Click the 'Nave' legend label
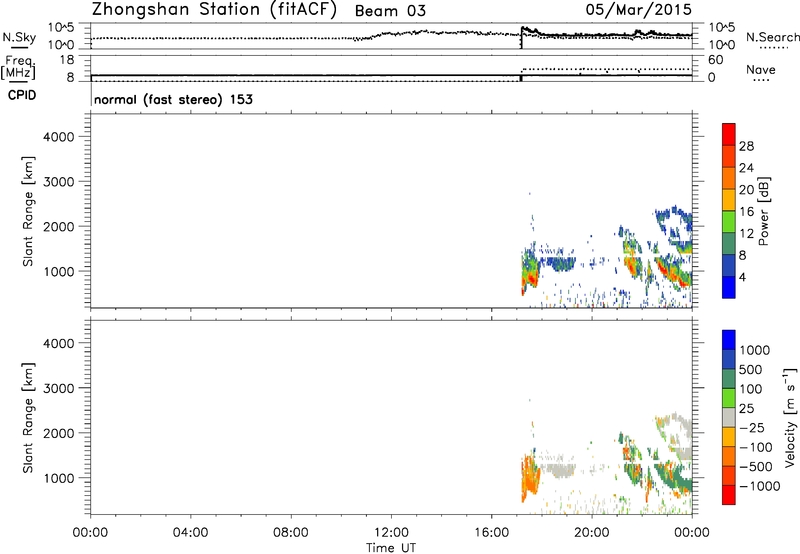This screenshot has width=800, height=554. (761, 70)
